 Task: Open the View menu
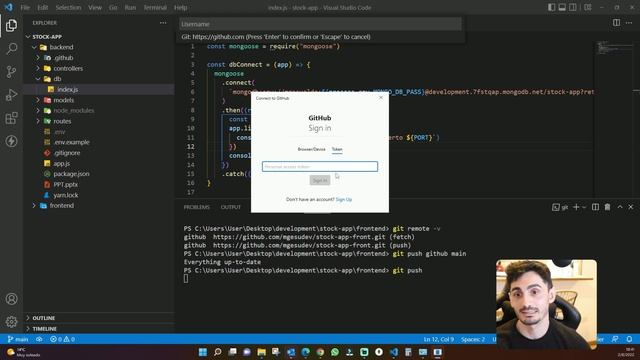[95, 7]
